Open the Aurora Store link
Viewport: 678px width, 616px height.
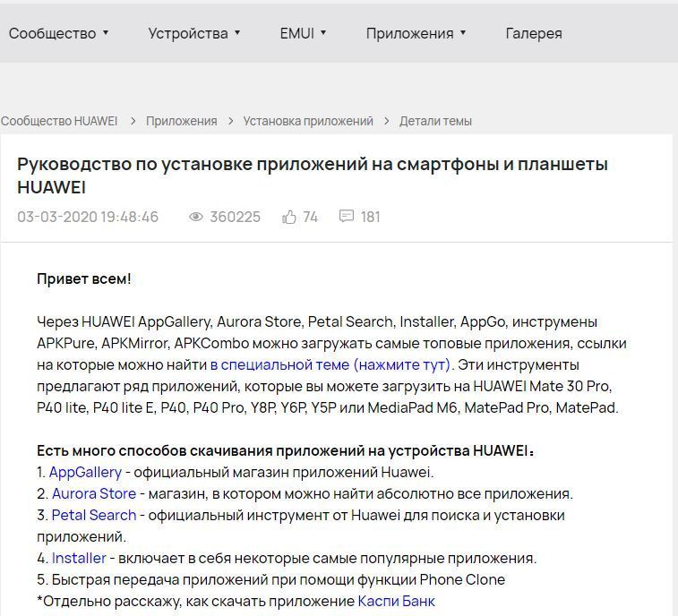click(x=94, y=493)
